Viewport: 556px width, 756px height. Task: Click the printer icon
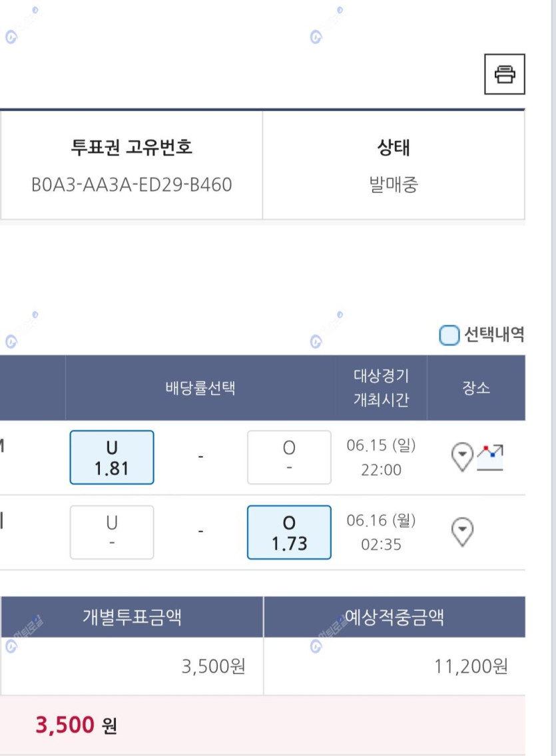(505, 75)
